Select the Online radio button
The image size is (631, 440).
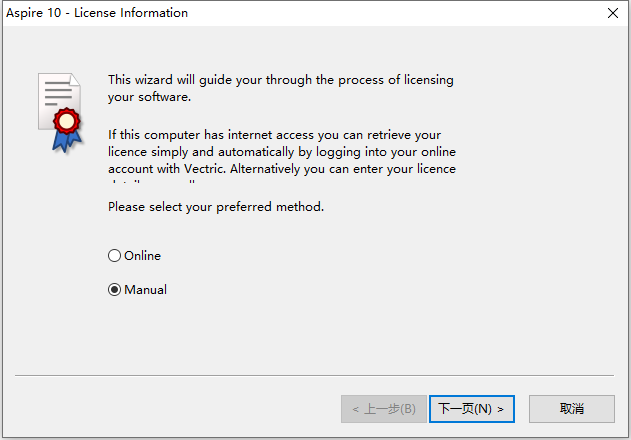114,256
